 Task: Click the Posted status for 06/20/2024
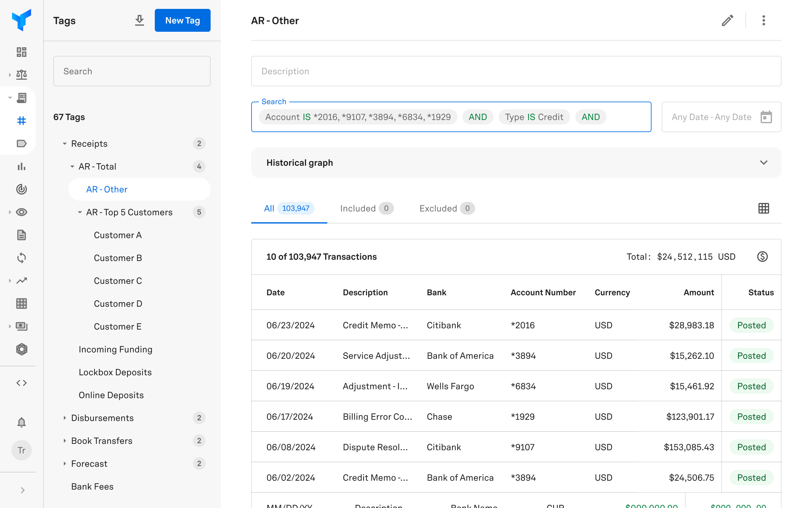[x=751, y=356]
